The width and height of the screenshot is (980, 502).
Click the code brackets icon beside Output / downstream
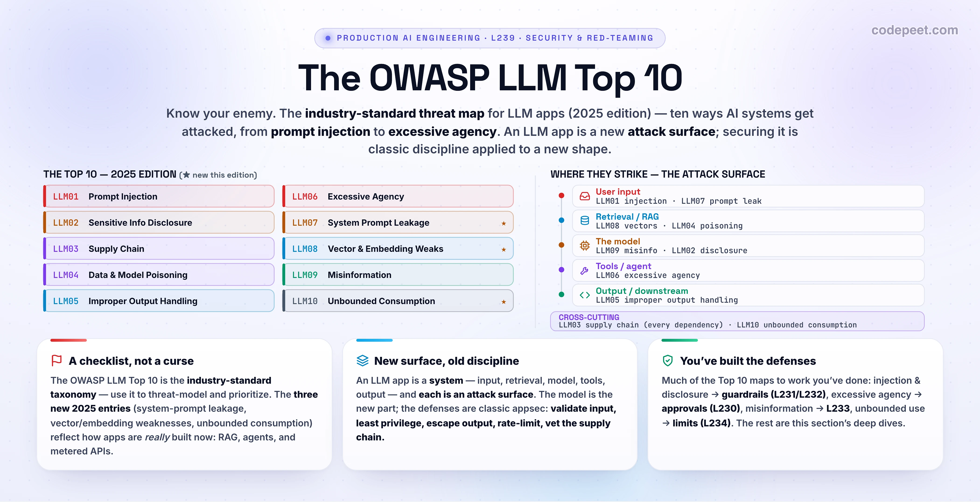[584, 295]
